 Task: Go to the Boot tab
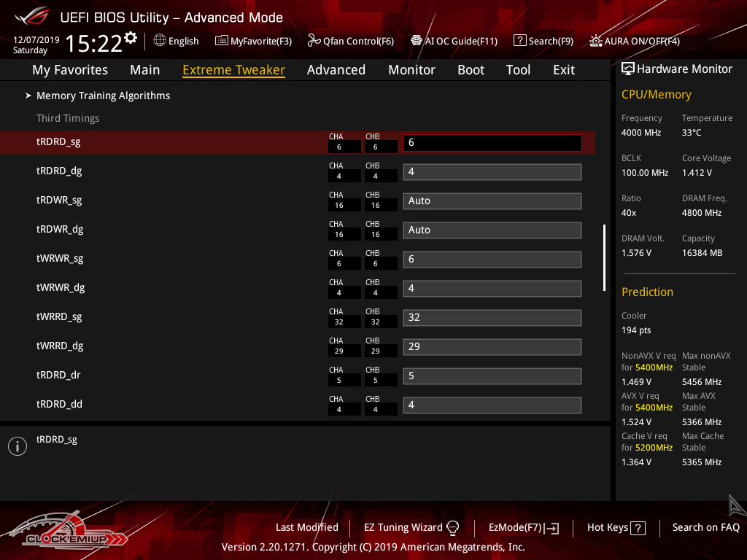tap(471, 70)
